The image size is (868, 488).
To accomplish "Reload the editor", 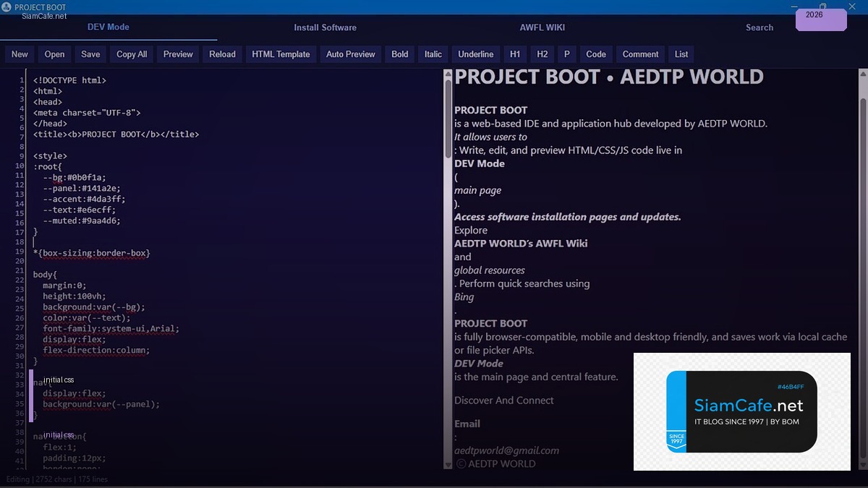I will [x=221, y=53].
